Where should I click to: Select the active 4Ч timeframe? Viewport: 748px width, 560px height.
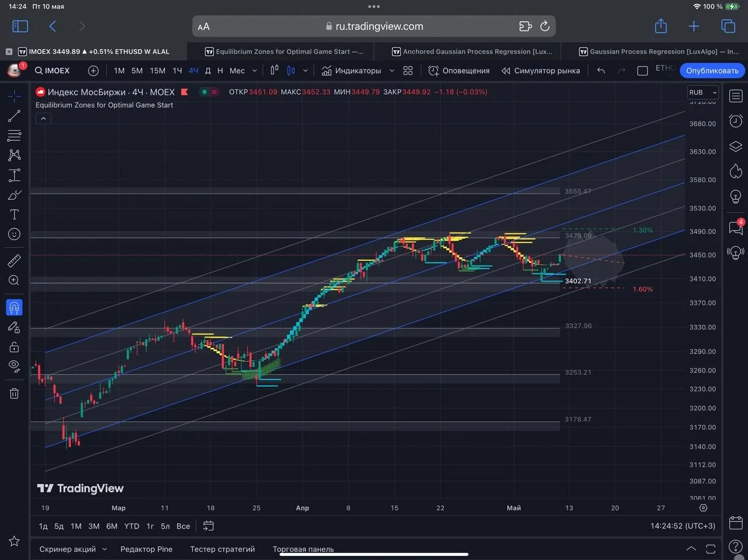[193, 71]
